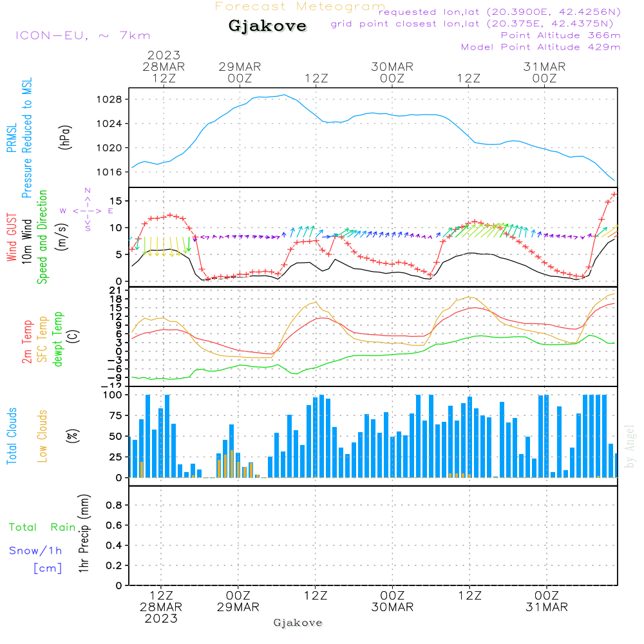
Task: Select the Wind GUST legend label
Action: (12, 237)
